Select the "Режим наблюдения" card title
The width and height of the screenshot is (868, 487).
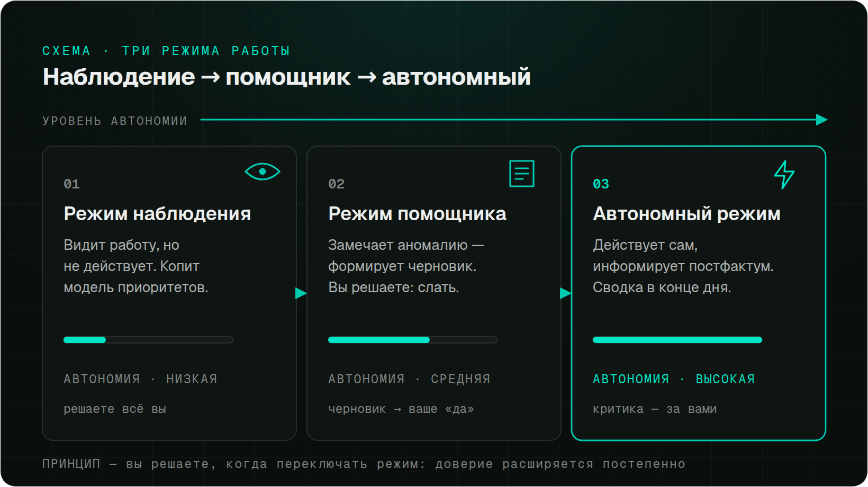click(x=157, y=214)
